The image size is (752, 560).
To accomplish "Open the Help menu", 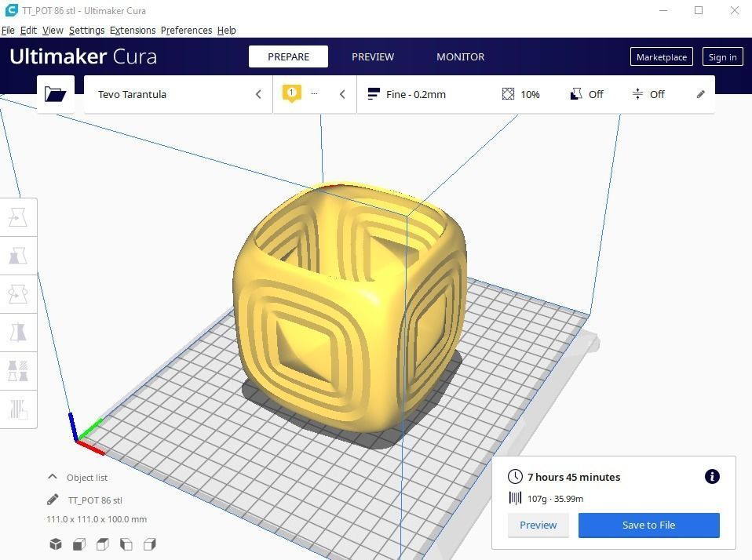I will (x=226, y=30).
